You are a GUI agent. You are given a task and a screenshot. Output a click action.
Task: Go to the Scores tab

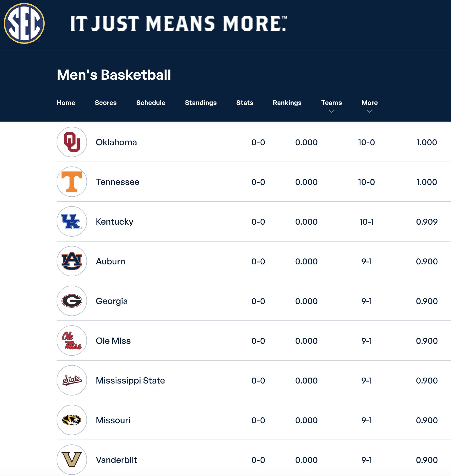(x=106, y=103)
